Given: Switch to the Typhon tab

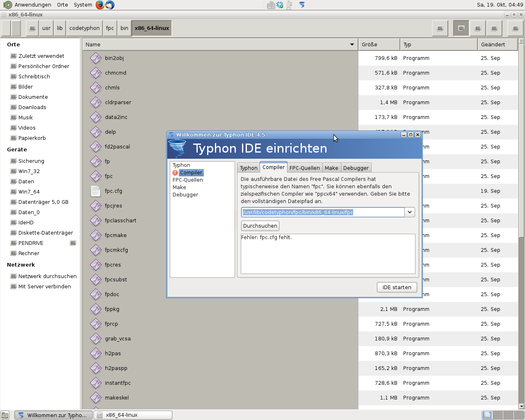Looking at the screenshot, I should 249,168.
